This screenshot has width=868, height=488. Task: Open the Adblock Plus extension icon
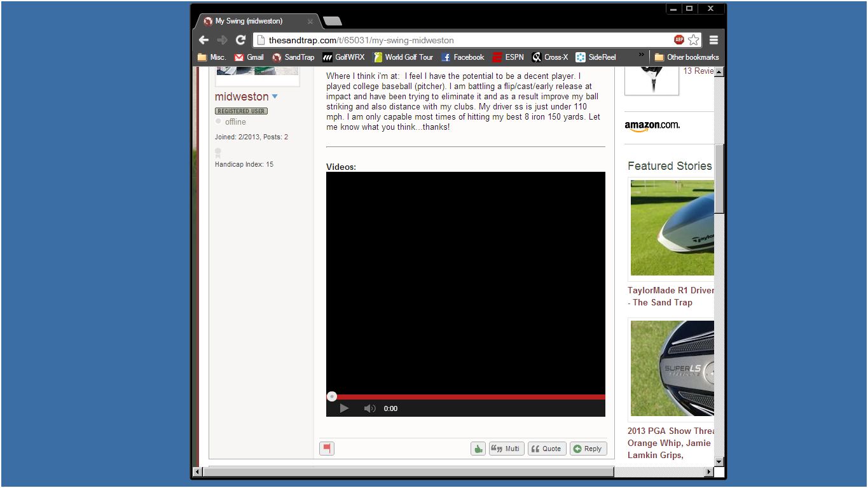(679, 40)
